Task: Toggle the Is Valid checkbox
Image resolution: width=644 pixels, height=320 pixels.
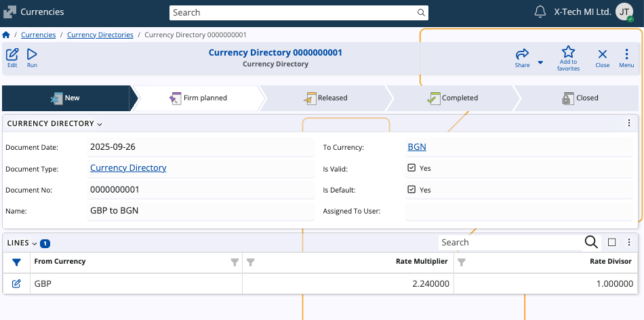Action: click(x=411, y=168)
